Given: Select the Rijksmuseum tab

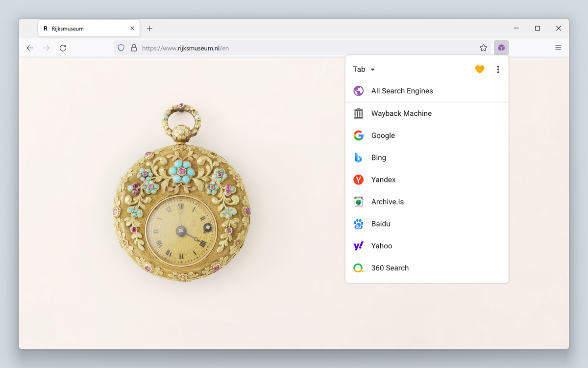Looking at the screenshot, I should [x=89, y=28].
